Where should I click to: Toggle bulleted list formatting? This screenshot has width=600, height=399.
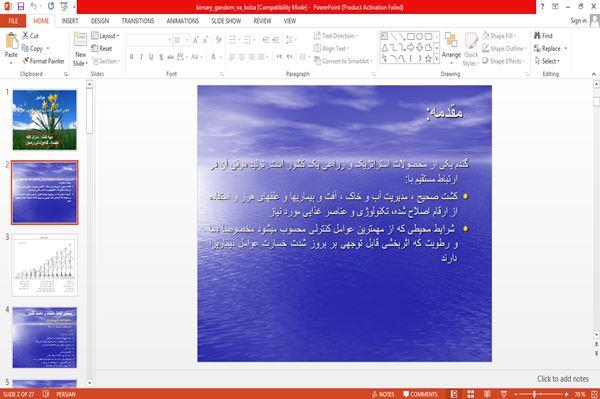[x=233, y=40]
